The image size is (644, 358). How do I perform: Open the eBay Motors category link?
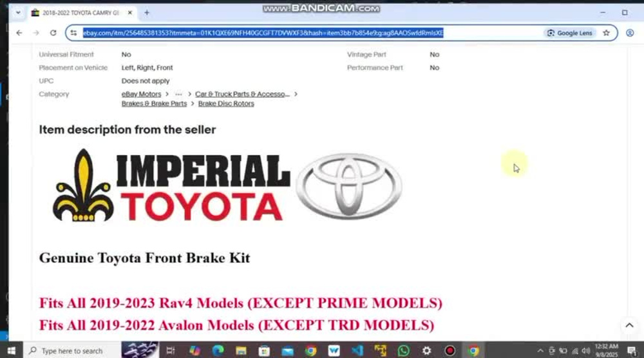click(x=141, y=94)
